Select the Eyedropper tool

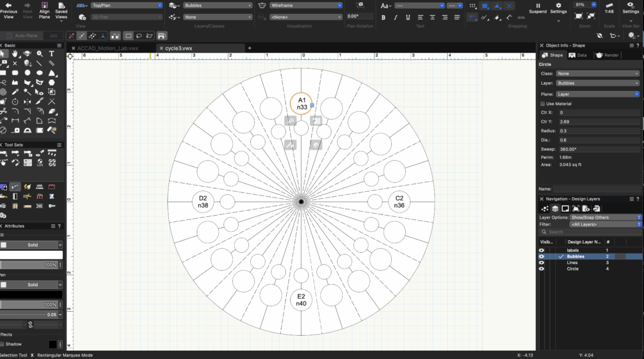(x=15, y=92)
